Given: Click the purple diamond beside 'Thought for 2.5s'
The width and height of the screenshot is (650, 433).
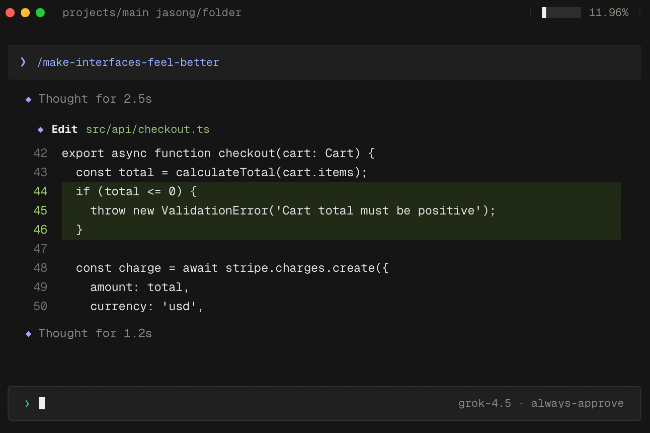Looking at the screenshot, I should tap(28, 99).
